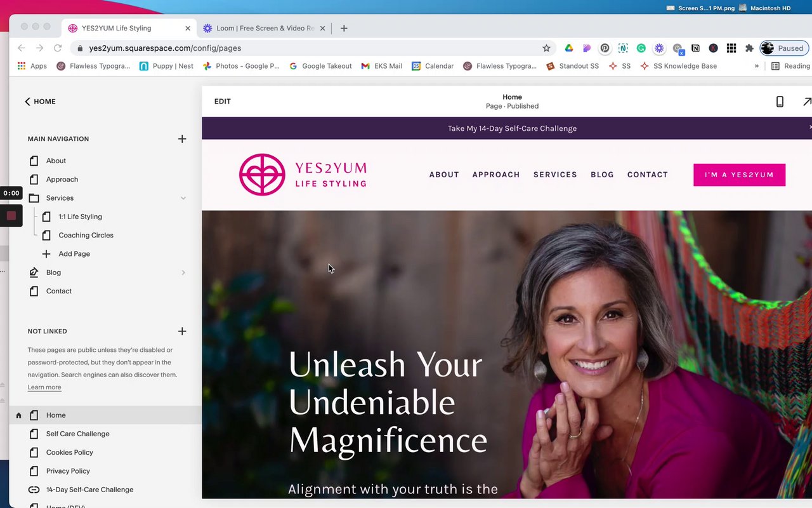Switch to mobile device preview
Screen dimensions: 812x508
pyautogui.click(x=780, y=102)
